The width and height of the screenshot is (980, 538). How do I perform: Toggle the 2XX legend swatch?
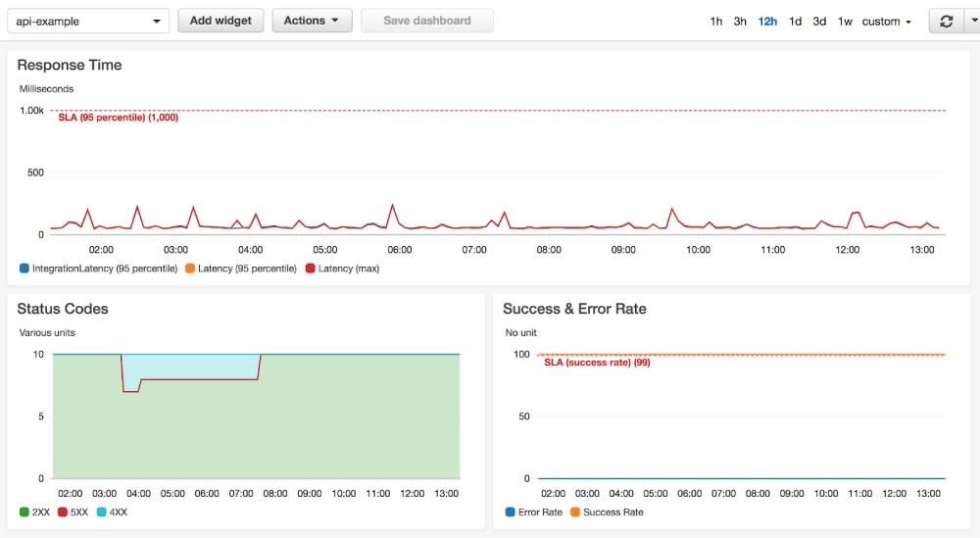pos(24,513)
